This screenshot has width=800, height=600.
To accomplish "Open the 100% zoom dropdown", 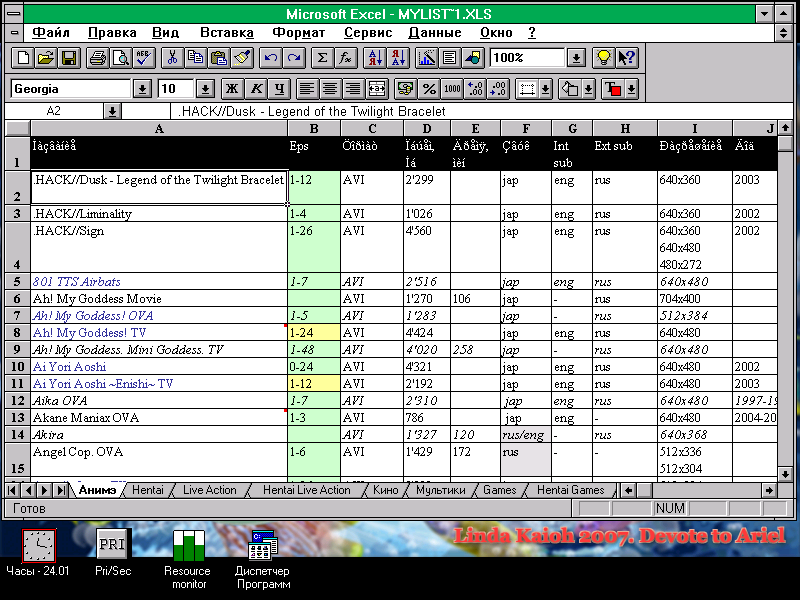I will click(x=576, y=58).
